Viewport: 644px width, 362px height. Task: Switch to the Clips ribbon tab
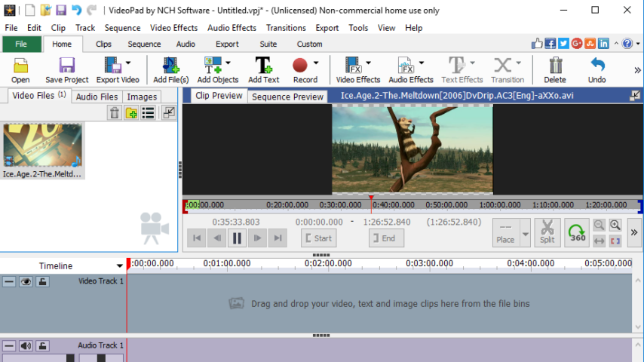[103, 44]
